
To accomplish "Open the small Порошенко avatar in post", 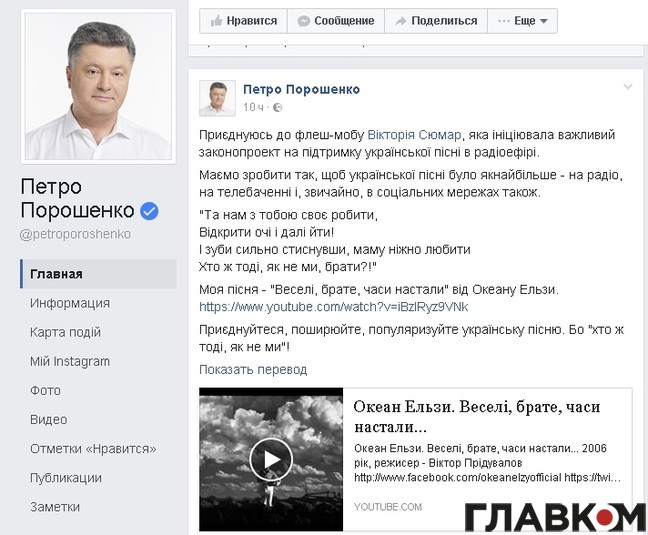I will point(217,98).
